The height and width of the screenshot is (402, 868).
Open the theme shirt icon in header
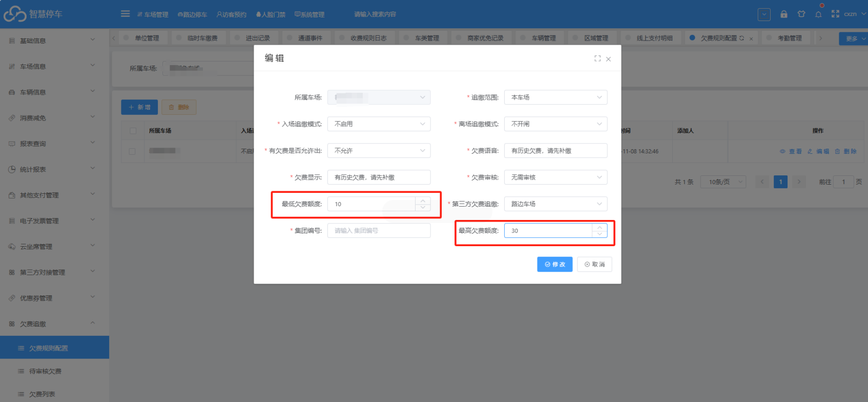(x=801, y=14)
